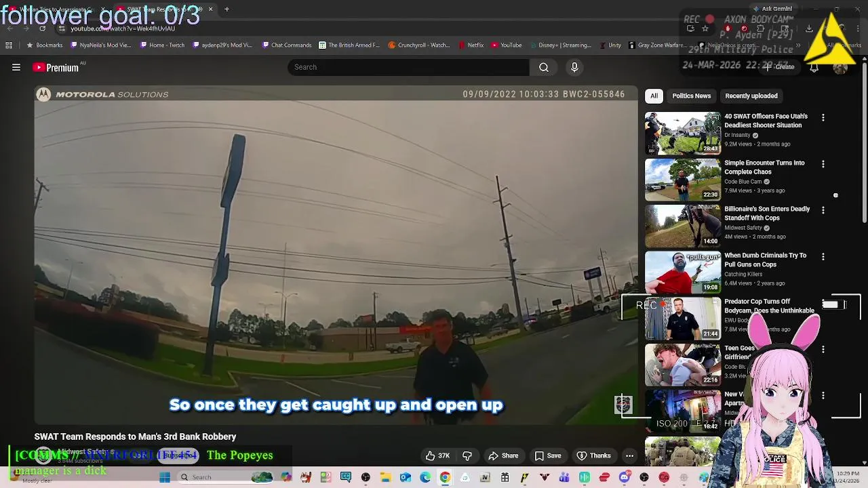The width and height of the screenshot is (868, 488).
Task: Open aydenp29's Mod View bookmark
Action: (222, 45)
